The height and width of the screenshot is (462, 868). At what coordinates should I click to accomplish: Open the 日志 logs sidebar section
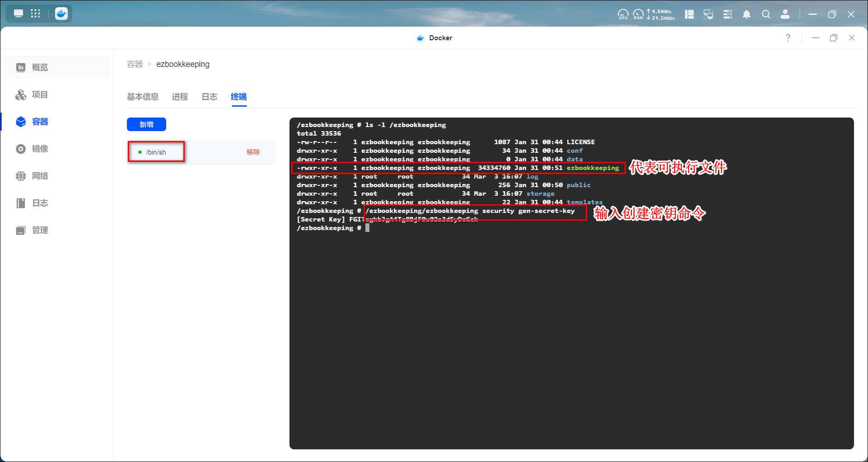[40, 203]
